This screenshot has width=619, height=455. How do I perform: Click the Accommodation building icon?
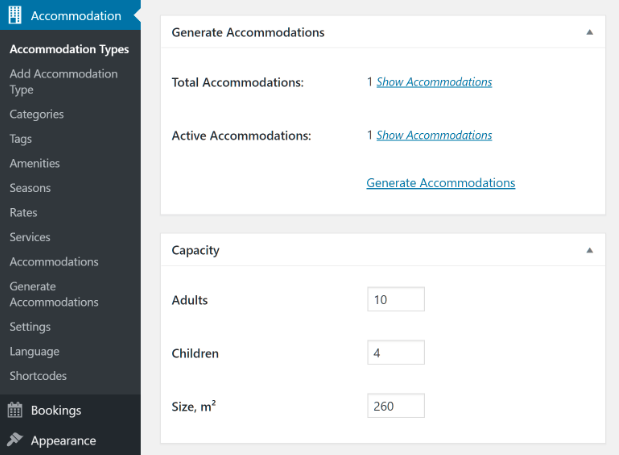(15, 15)
